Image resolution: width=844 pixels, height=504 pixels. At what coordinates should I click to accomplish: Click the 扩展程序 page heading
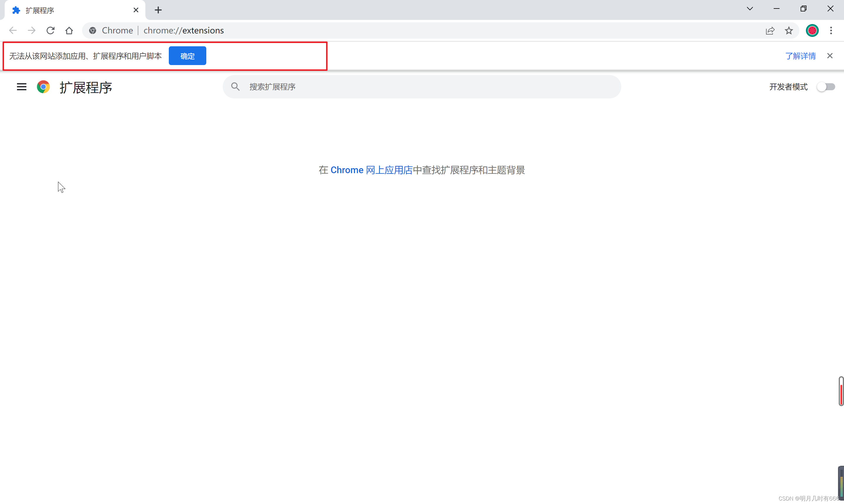(x=86, y=87)
